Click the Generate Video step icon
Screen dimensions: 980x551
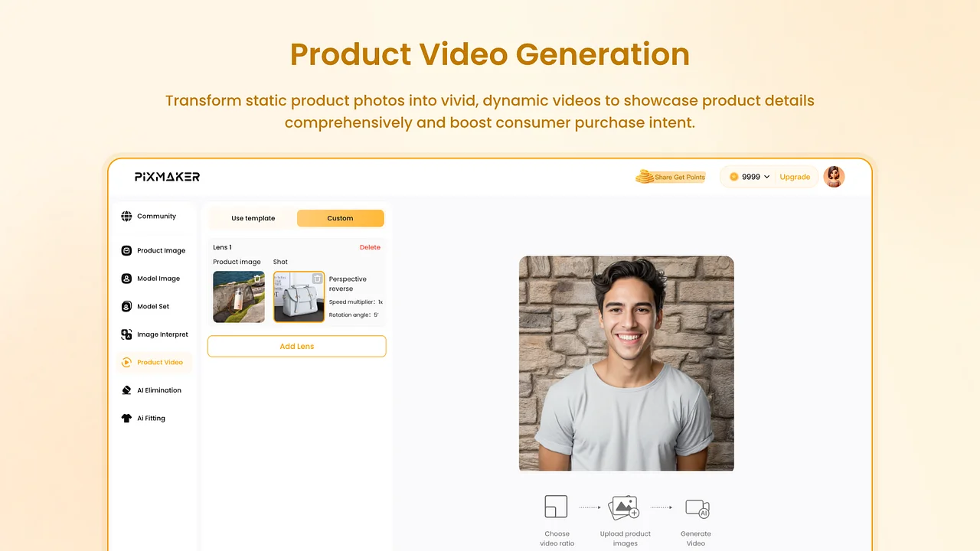point(696,507)
